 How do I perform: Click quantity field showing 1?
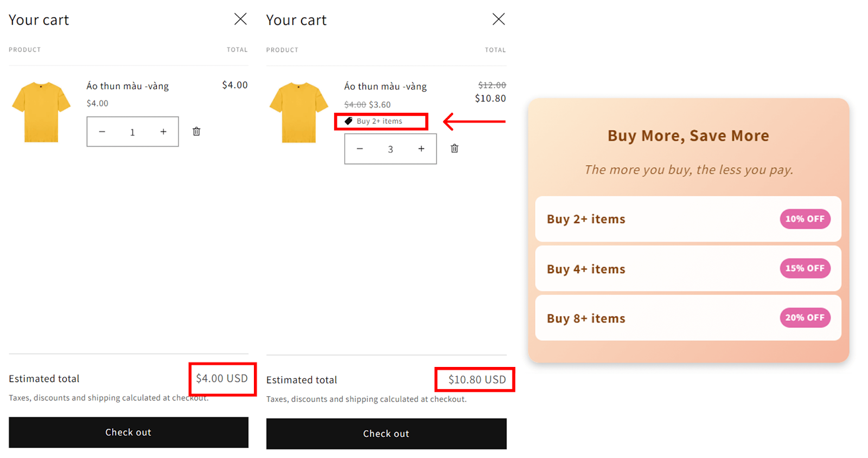click(132, 132)
